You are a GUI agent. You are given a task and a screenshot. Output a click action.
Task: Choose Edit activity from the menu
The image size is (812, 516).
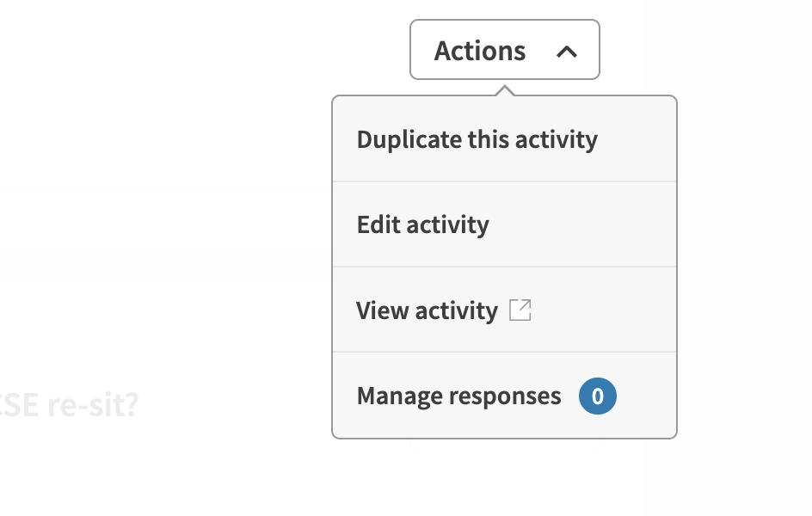point(422,224)
